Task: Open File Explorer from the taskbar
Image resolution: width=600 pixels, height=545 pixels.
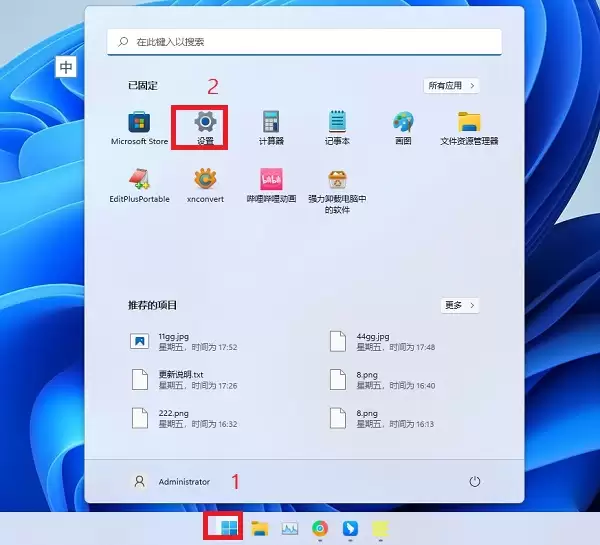Action: (x=259, y=529)
